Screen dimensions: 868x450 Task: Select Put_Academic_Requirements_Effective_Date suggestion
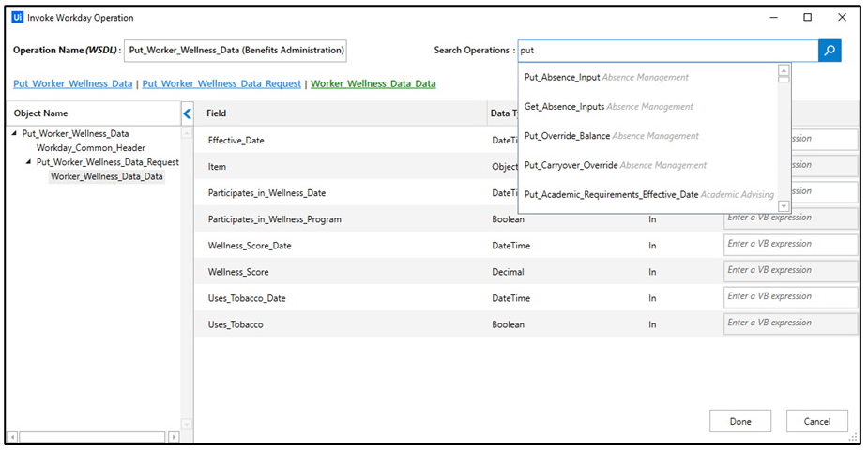[647, 195]
